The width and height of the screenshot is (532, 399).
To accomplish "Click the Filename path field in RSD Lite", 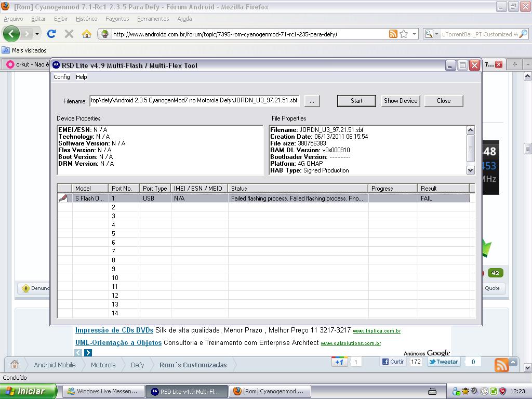I will (194, 100).
